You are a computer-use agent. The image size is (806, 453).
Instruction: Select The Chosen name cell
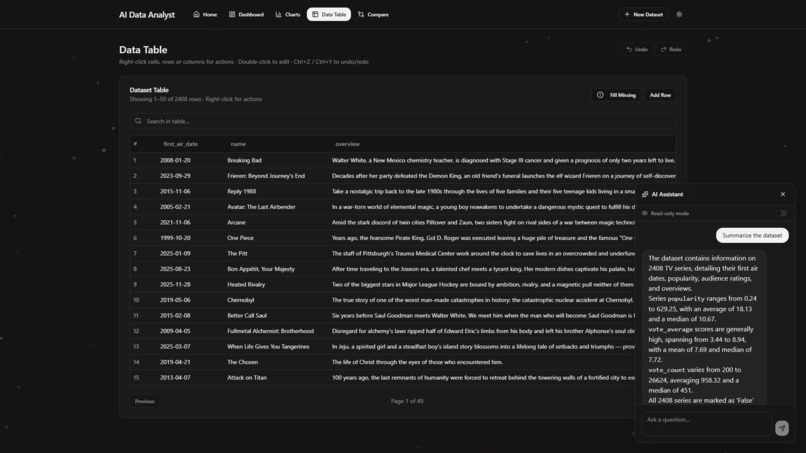(243, 362)
